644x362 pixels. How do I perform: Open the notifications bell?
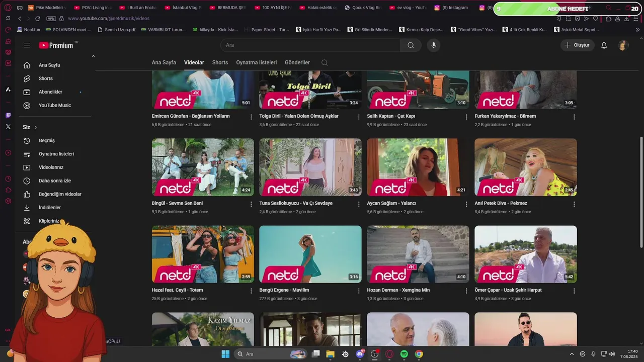(604, 45)
